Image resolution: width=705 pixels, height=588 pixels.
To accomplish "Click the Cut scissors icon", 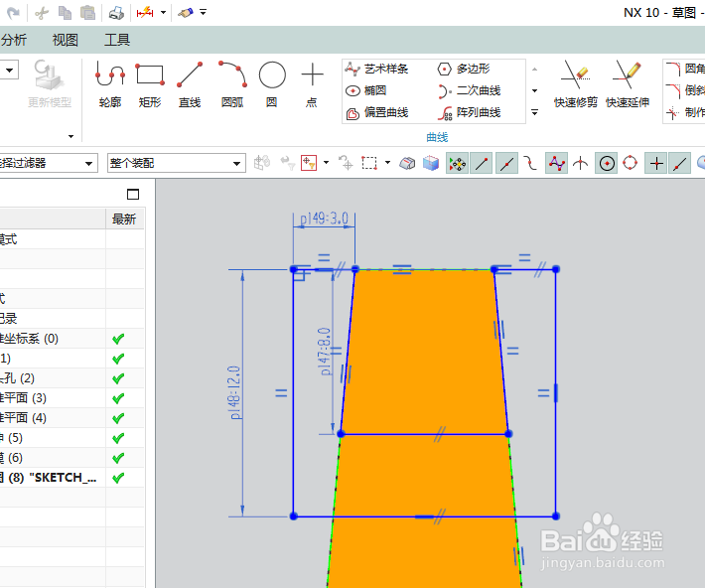I will coord(42,13).
